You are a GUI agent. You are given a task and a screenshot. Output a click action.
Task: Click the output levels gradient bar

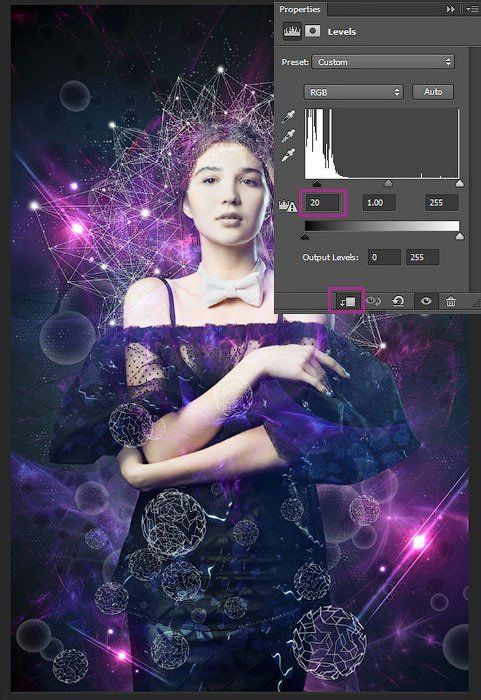[x=382, y=226]
